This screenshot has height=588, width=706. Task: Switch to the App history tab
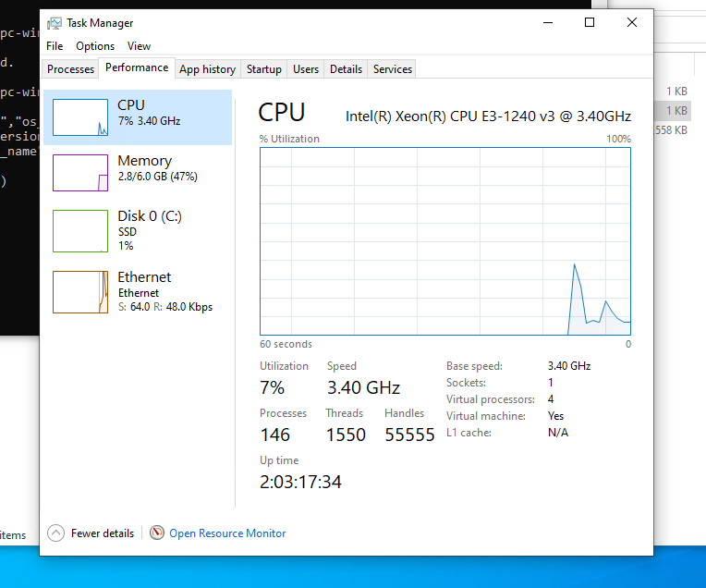[207, 69]
